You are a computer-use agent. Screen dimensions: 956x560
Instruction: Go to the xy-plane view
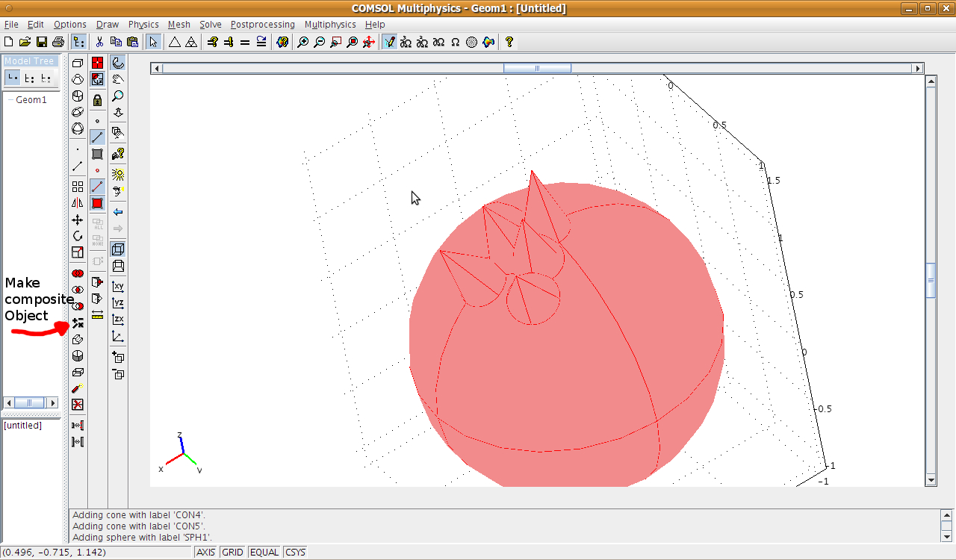(x=118, y=286)
